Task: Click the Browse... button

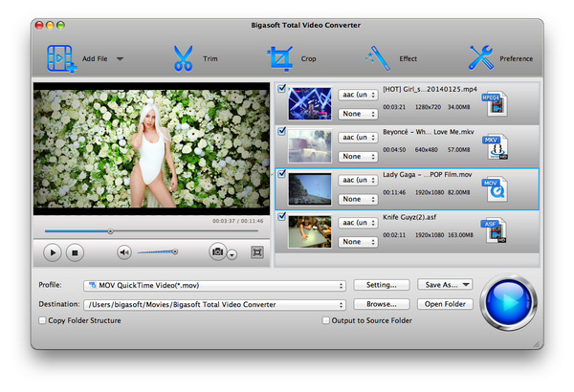Action: click(x=382, y=304)
